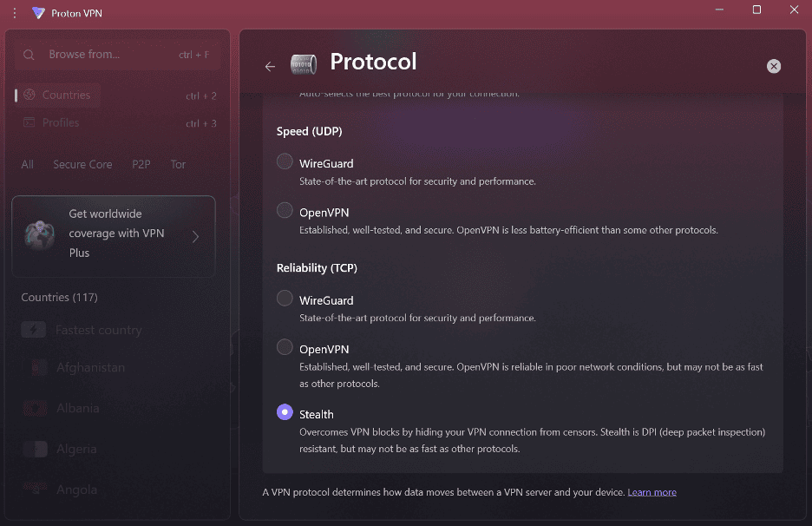Open the Learn more link
The image size is (812, 526).
coord(652,492)
